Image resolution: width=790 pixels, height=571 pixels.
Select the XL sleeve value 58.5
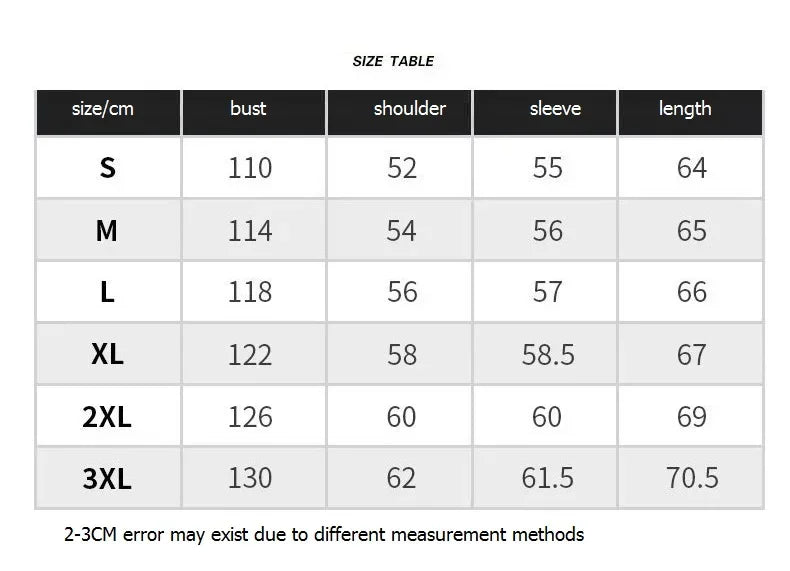coord(548,354)
